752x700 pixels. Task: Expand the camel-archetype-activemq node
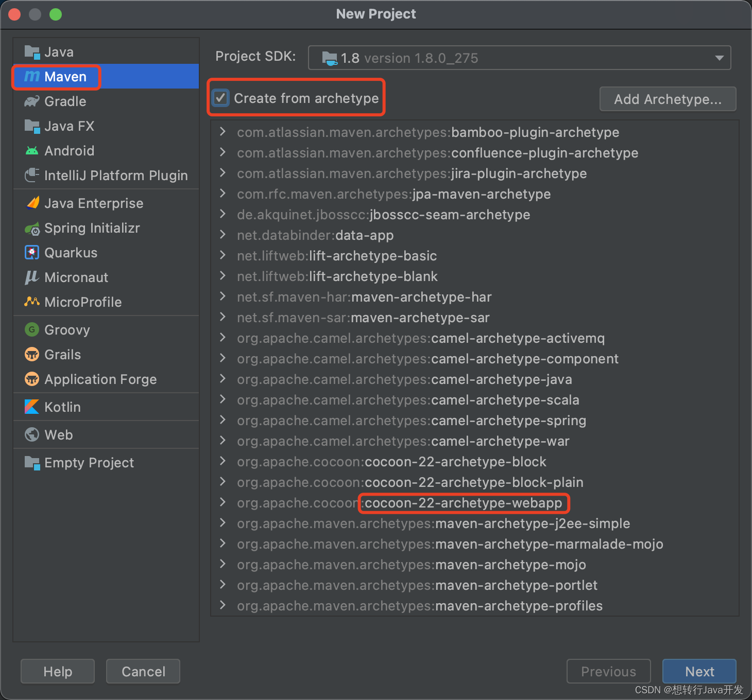click(223, 338)
